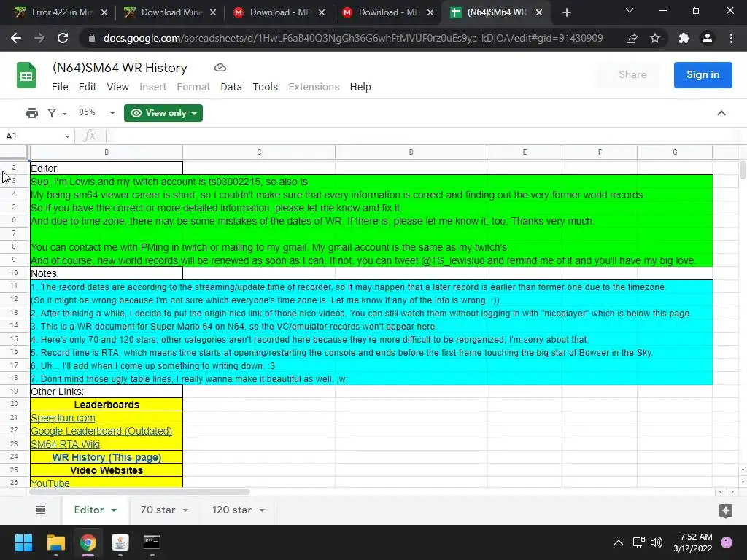747x560 pixels.
Task: Open the all sheets list icon
Action: pos(41,510)
